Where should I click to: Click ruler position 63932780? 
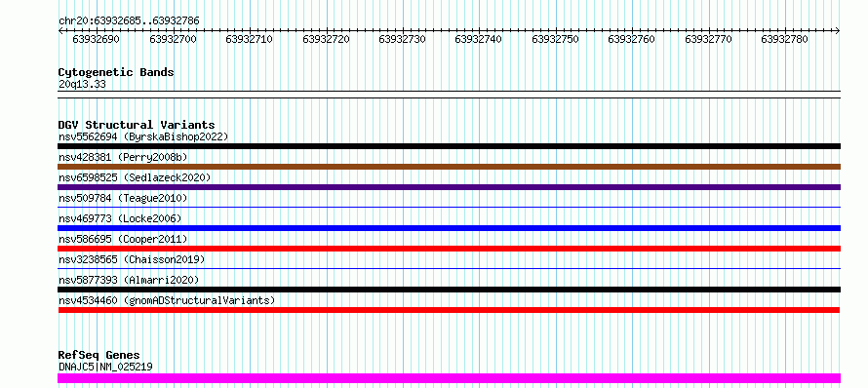point(785,40)
